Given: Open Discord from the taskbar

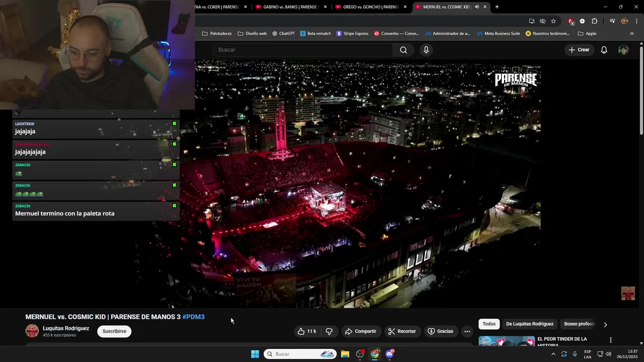Looking at the screenshot, I should coord(389,354).
